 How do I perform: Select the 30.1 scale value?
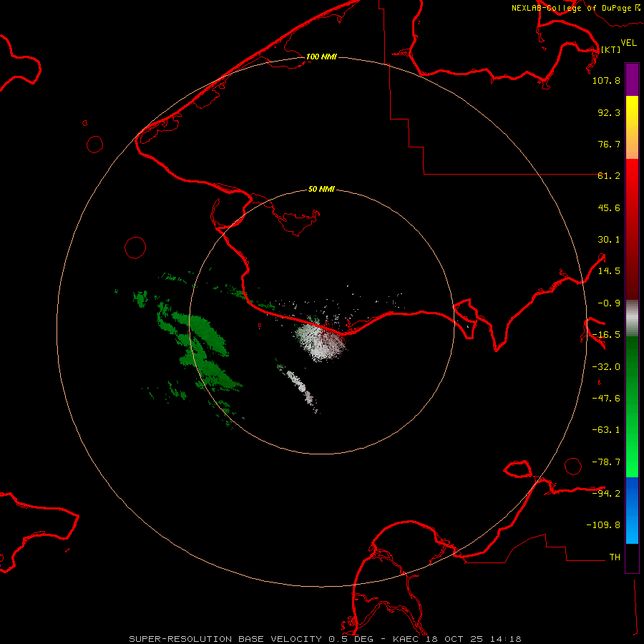pyautogui.click(x=609, y=240)
